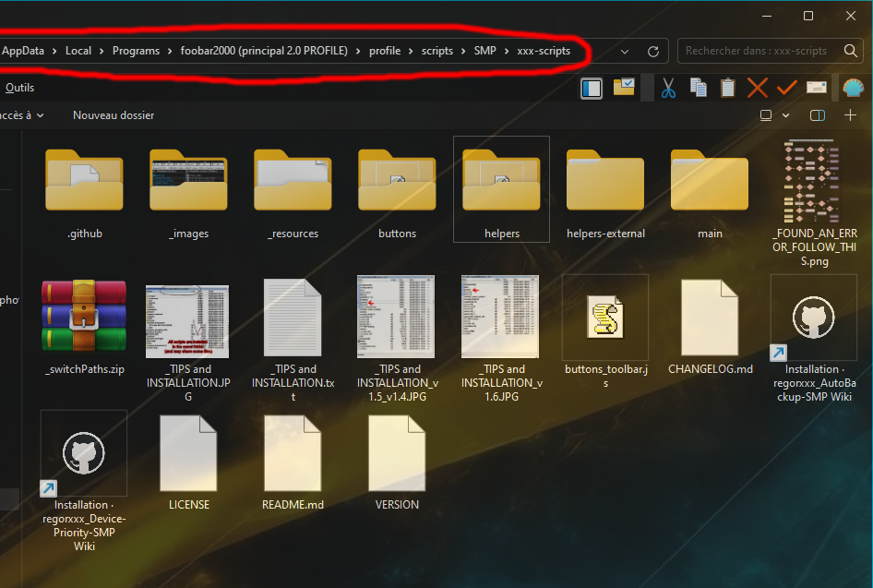This screenshot has height=588, width=873.
Task: Navigate to profile in breadcrumb
Action: (385, 51)
